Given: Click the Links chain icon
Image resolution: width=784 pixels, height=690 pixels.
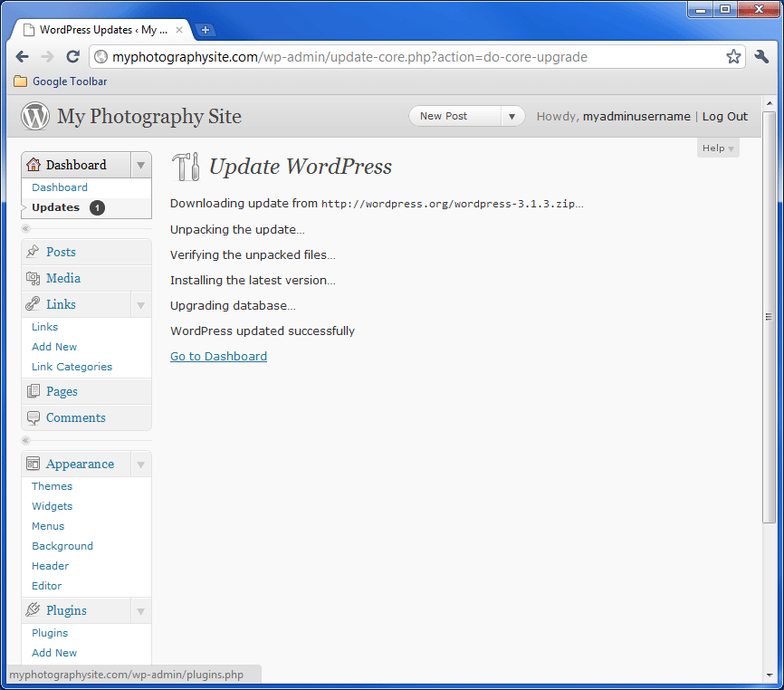Looking at the screenshot, I should click(x=33, y=304).
